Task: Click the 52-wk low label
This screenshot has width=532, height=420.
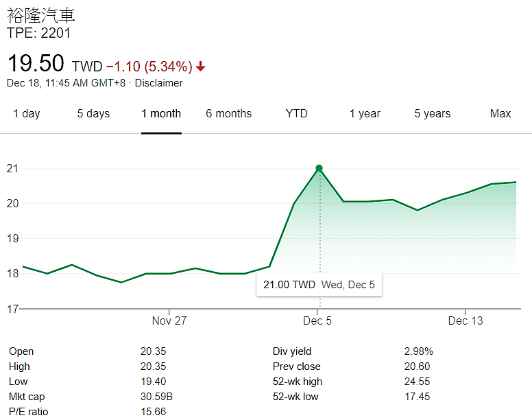Action: [x=295, y=396]
